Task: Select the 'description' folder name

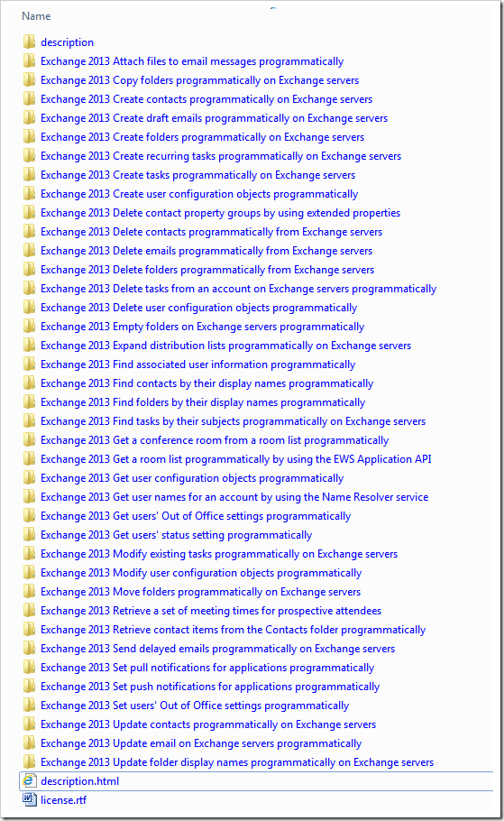Action: [x=67, y=42]
